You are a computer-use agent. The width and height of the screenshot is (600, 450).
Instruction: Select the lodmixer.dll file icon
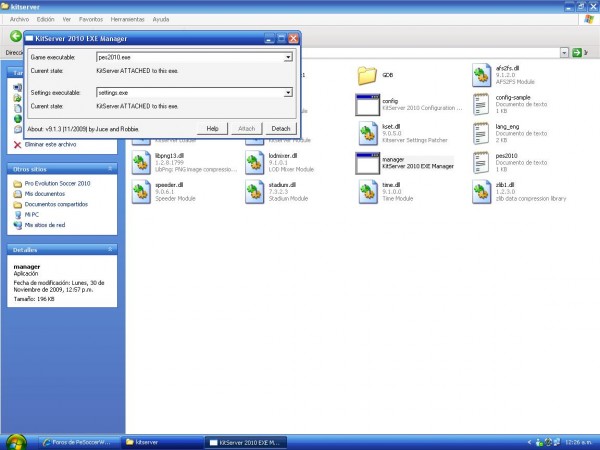254,163
